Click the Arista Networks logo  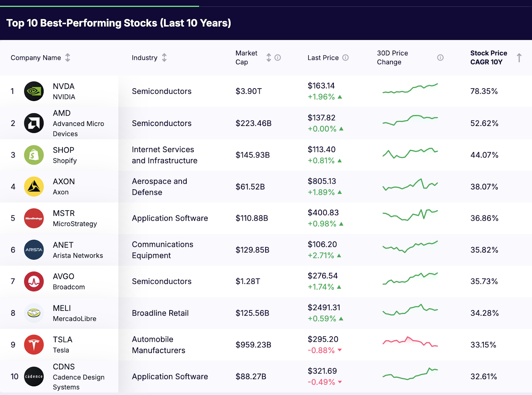click(34, 250)
